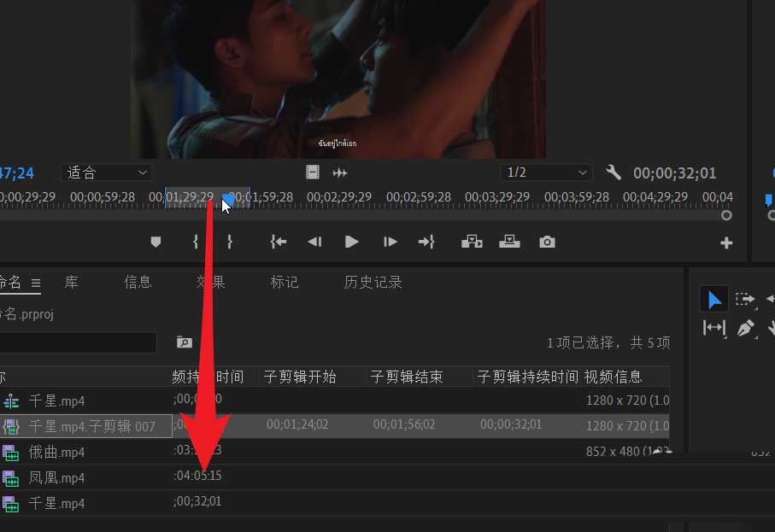This screenshot has height=532, width=775.
Task: Switch to the 效果 tab
Action: click(210, 282)
